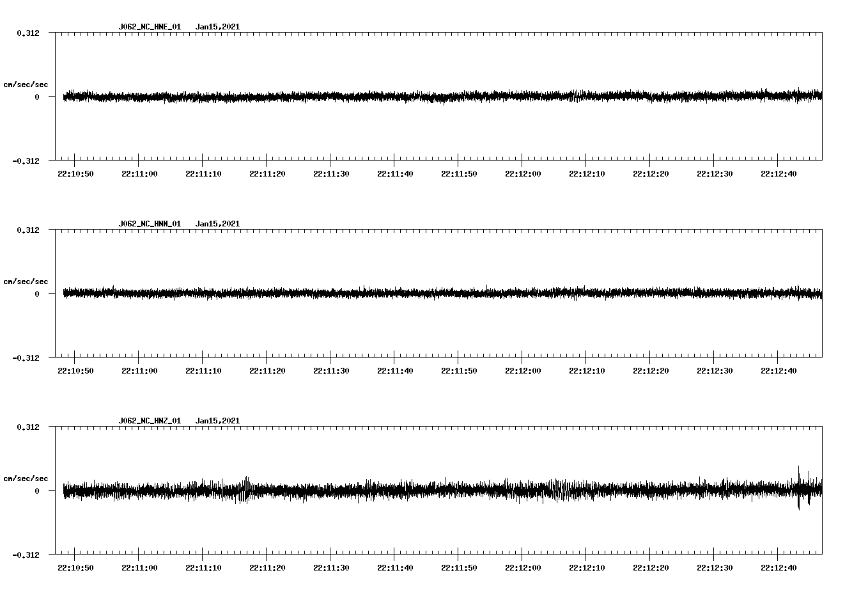
Task: Click the 22:11:50 label on top axis
Action: [x=460, y=173]
